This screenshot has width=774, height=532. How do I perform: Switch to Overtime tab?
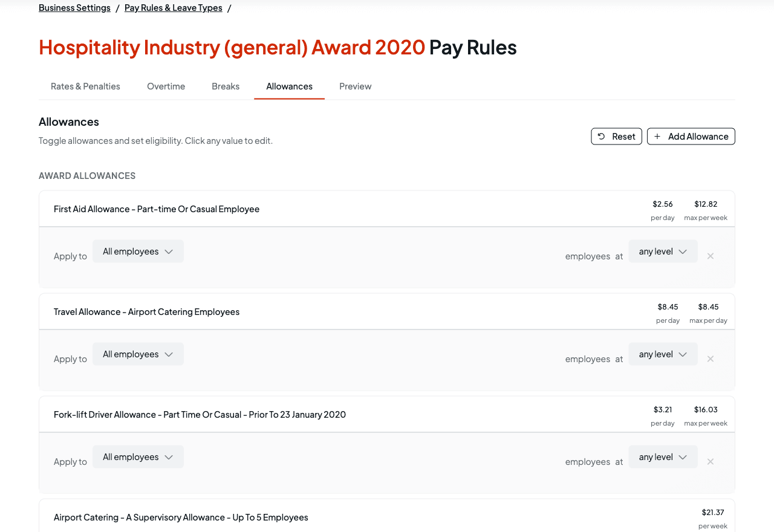pyautogui.click(x=166, y=86)
